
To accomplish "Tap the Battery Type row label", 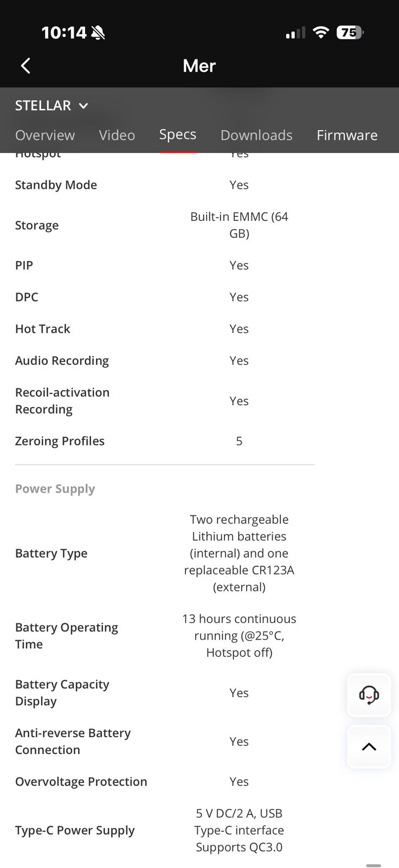I will click(x=52, y=553).
